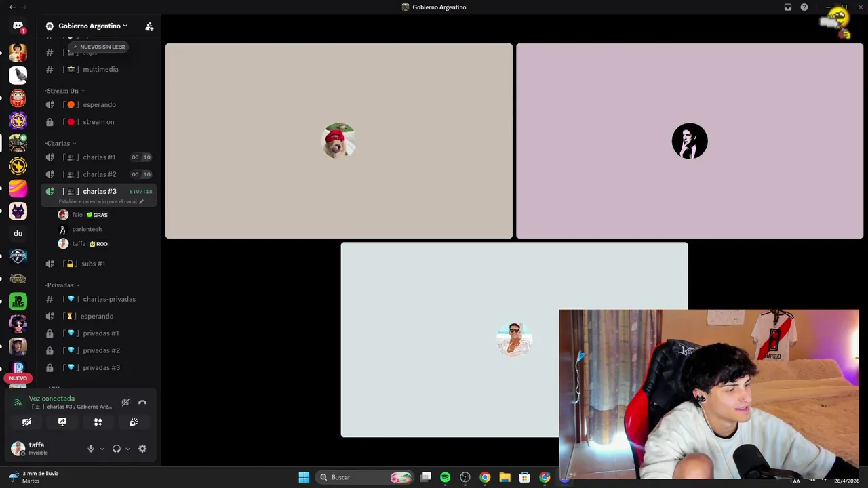Jump to new unread messages pill
Viewport: 868px width, 488px height.
point(98,47)
